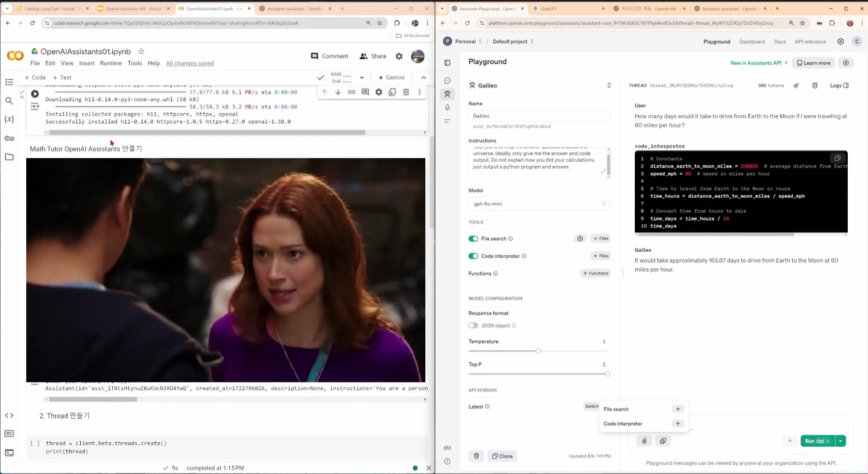Clear thread broom icon
The image size is (868, 474).
796,86
